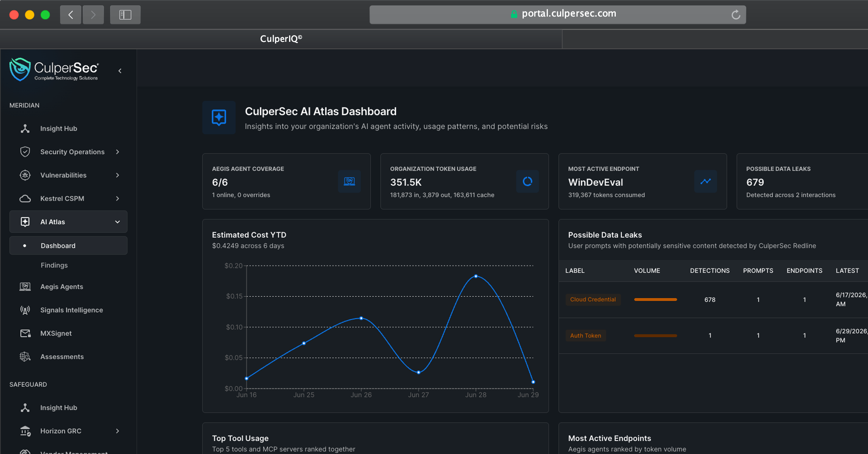
Task: Click the Jun 28 peak data point
Action: point(476,276)
